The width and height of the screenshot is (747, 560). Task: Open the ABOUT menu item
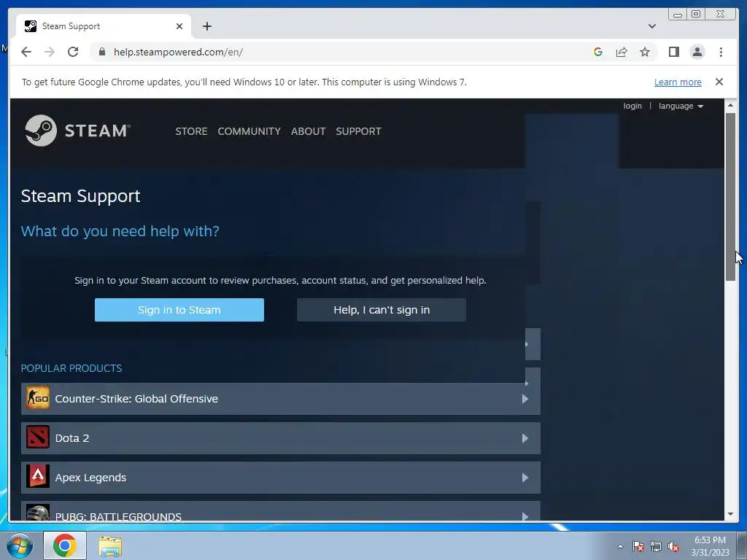[309, 131]
